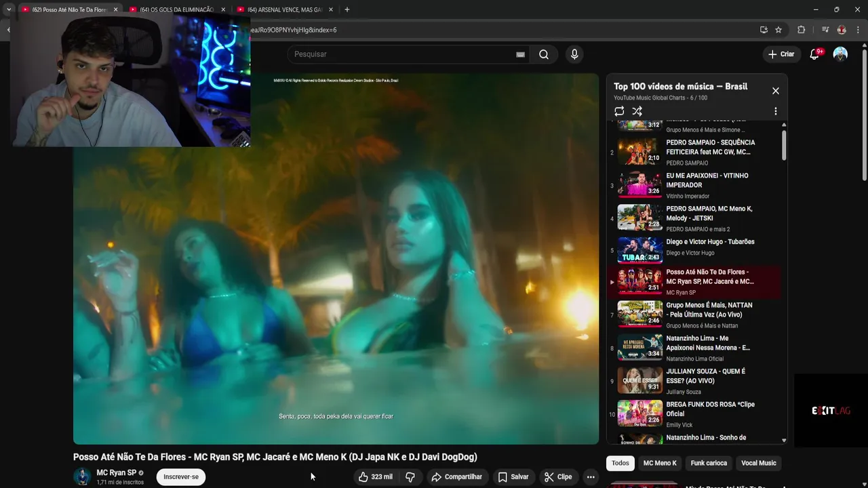Save the video with Salvar
Screen dimensions: 868x488
click(x=513, y=477)
